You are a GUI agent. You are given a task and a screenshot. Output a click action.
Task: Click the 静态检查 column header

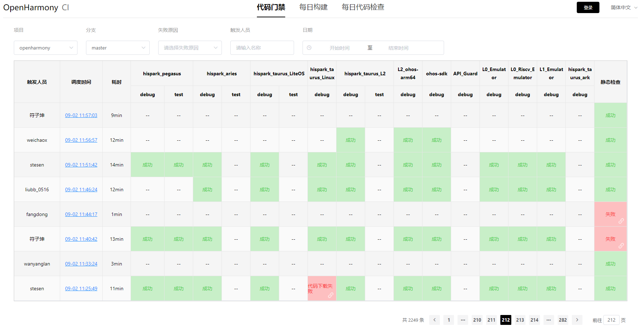click(610, 82)
